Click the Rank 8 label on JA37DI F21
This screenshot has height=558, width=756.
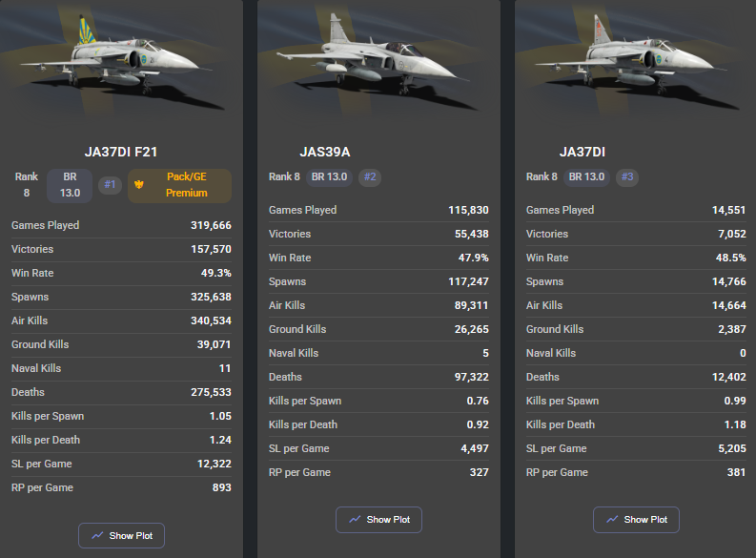tap(27, 185)
